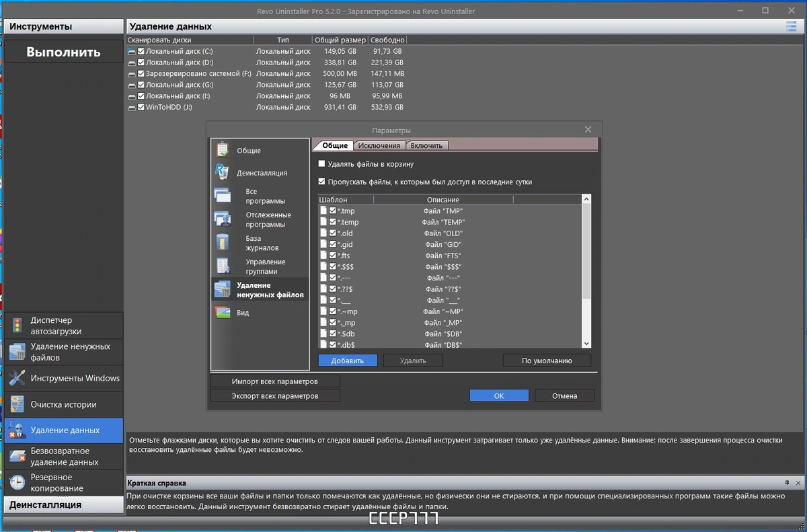Click the Резервное копирование clock icon
This screenshot has height=532, width=807.
(17, 482)
